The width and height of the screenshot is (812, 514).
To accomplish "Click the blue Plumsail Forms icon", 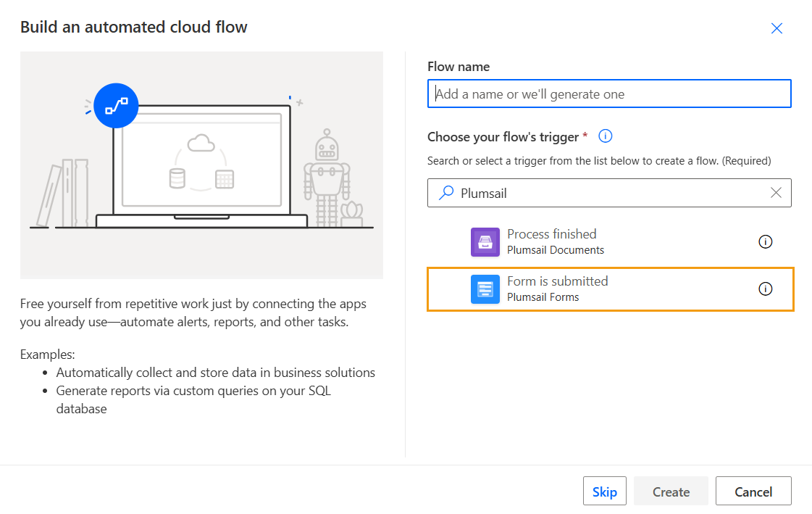I will [485, 289].
